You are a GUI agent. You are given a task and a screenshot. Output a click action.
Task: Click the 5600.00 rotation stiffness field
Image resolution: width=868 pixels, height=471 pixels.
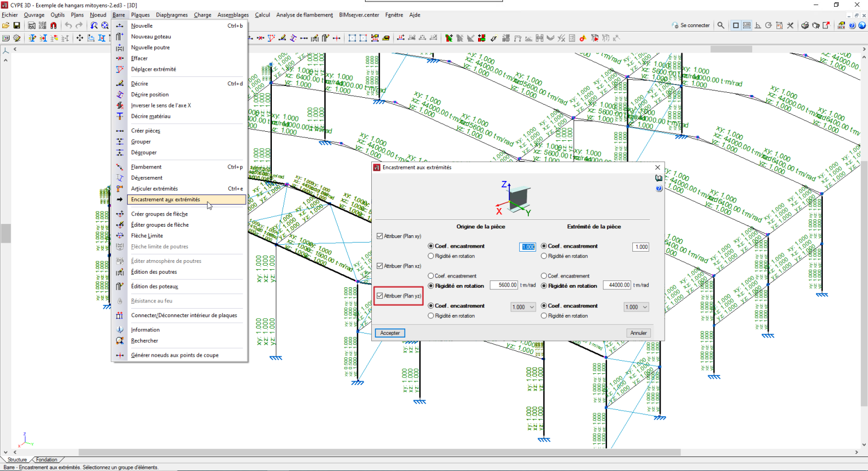click(x=504, y=285)
